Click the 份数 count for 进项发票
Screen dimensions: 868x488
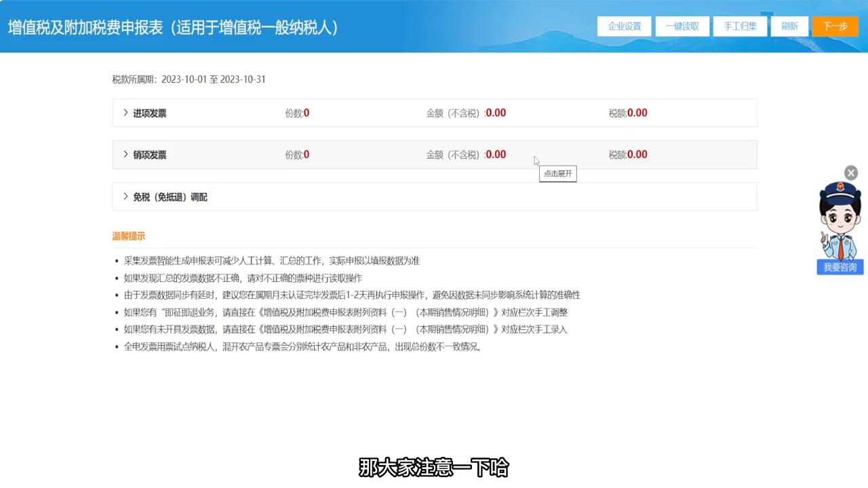(x=296, y=113)
